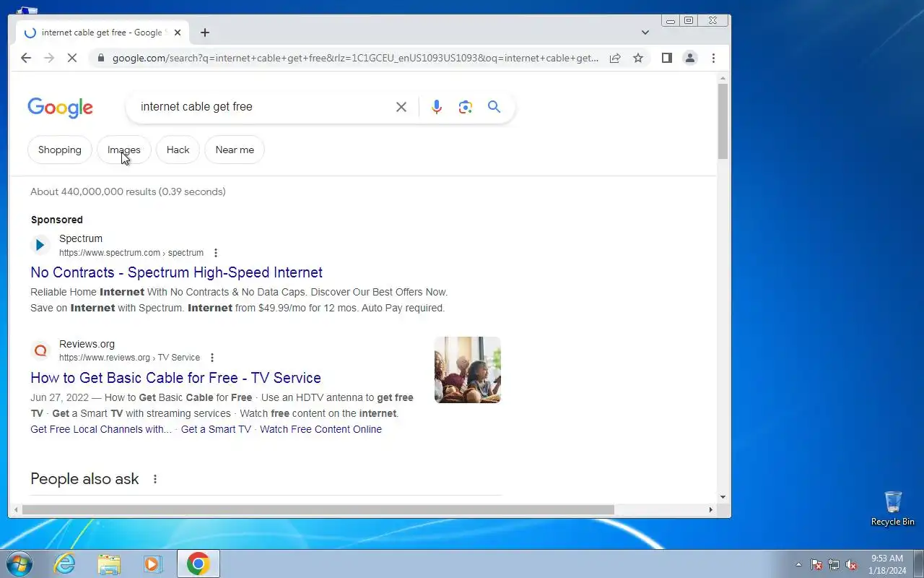Click the Google logo

pos(60,108)
